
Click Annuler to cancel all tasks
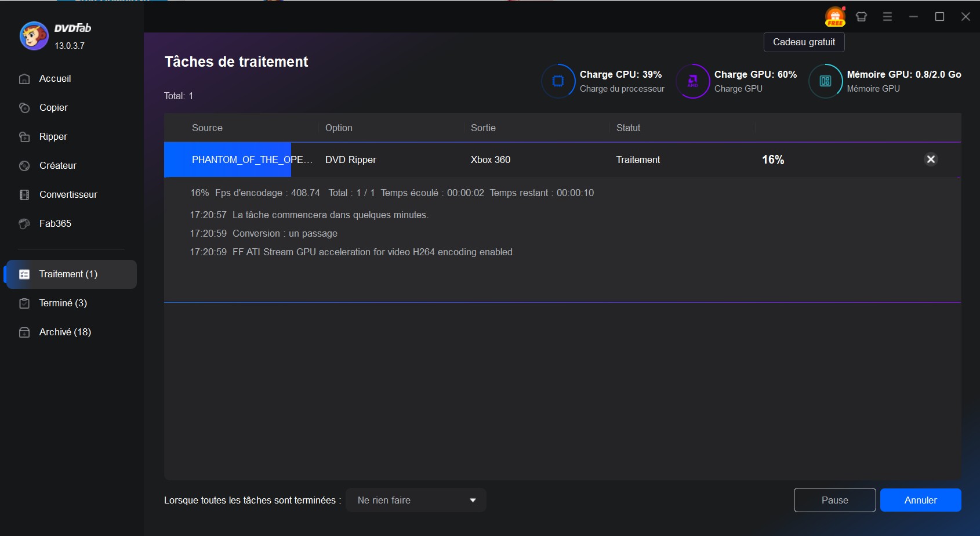(x=920, y=499)
